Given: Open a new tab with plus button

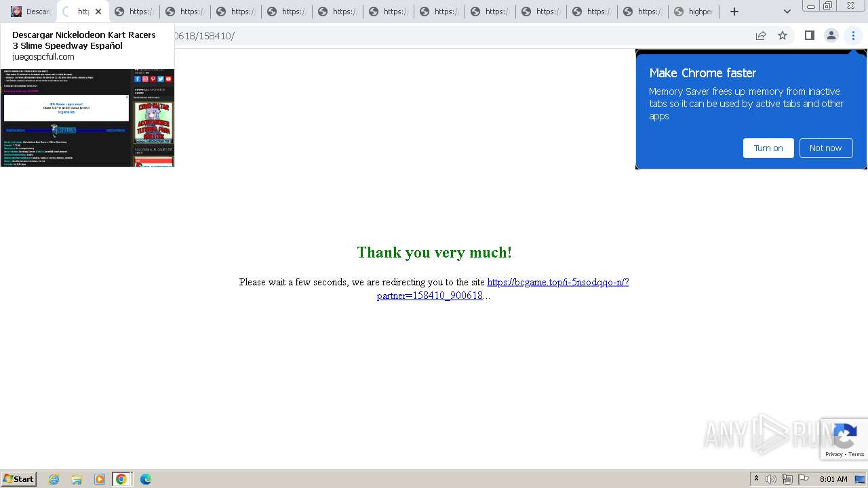Looking at the screenshot, I should click(734, 12).
